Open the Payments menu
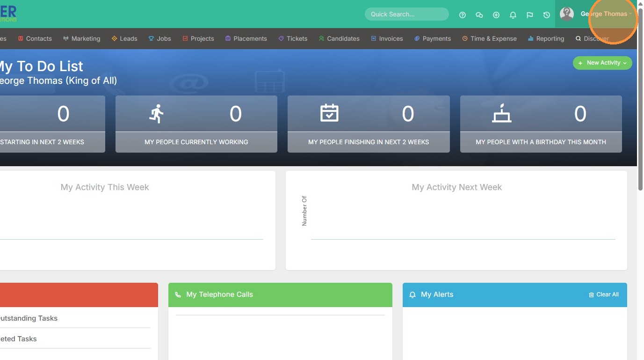Image resolution: width=644 pixels, height=360 pixels. point(433,38)
